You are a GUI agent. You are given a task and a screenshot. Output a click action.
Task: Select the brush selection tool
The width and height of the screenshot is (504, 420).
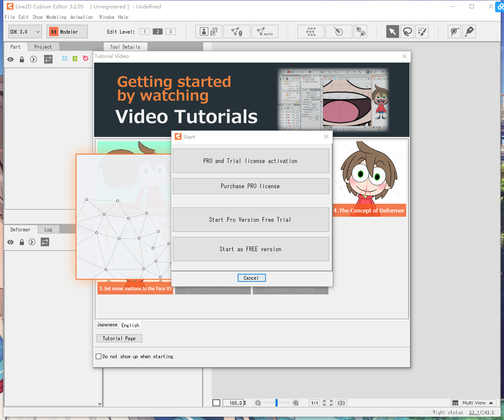click(422, 31)
